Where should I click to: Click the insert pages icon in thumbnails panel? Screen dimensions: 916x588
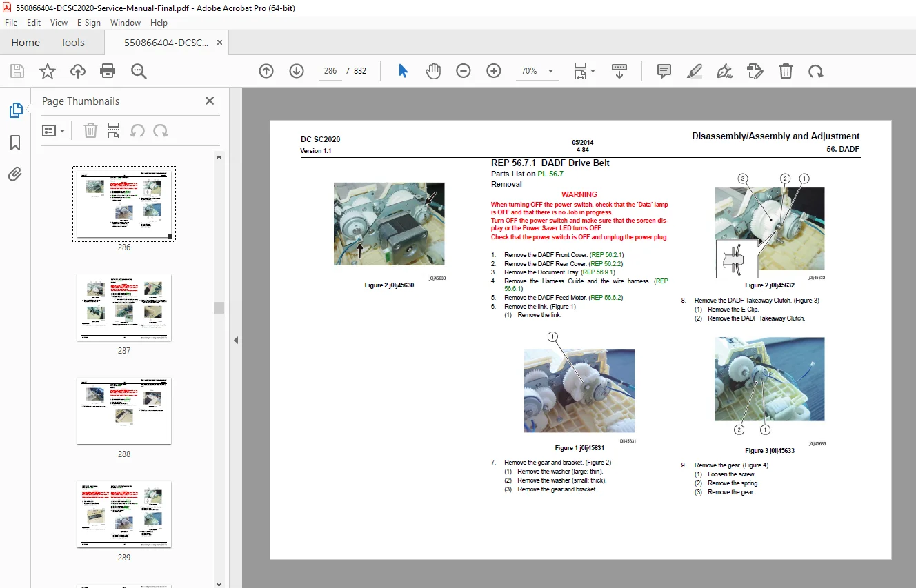point(114,131)
